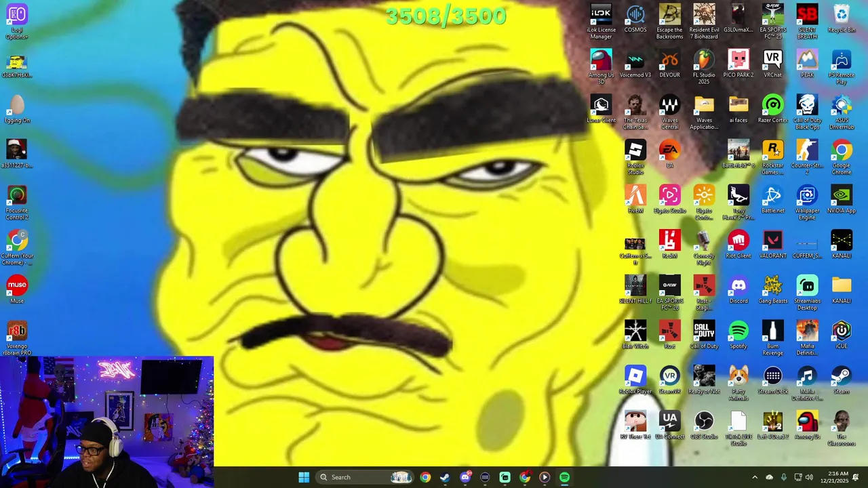Open Roblox Player shortcut
The height and width of the screenshot is (488, 868).
[635, 380]
